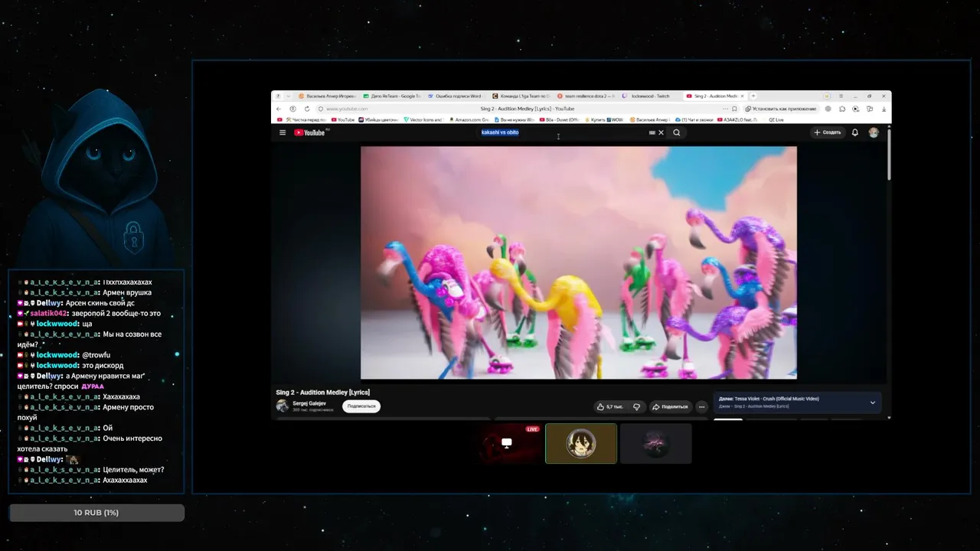The width and height of the screenshot is (980, 551).
Task: Go back with the browser back arrow
Action: click(x=280, y=109)
